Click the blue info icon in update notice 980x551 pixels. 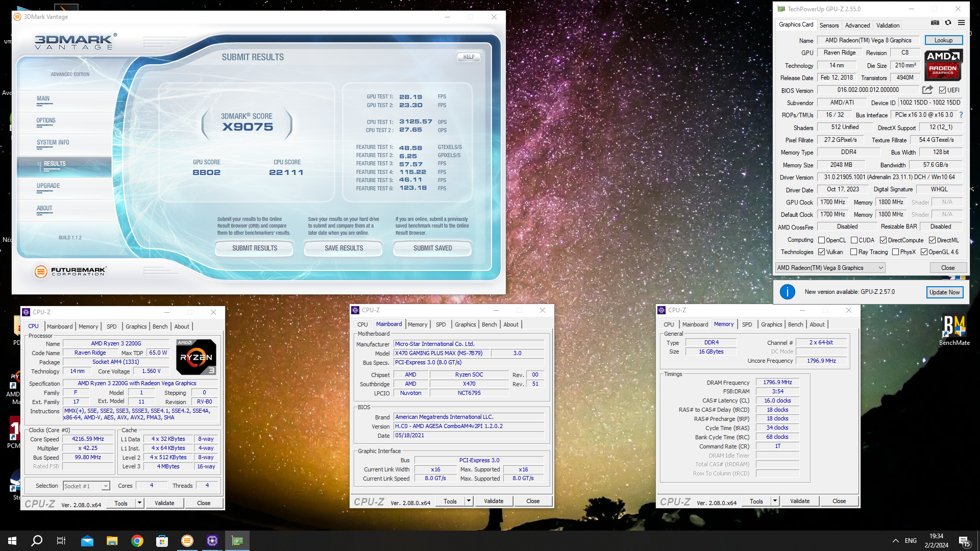pyautogui.click(x=788, y=292)
